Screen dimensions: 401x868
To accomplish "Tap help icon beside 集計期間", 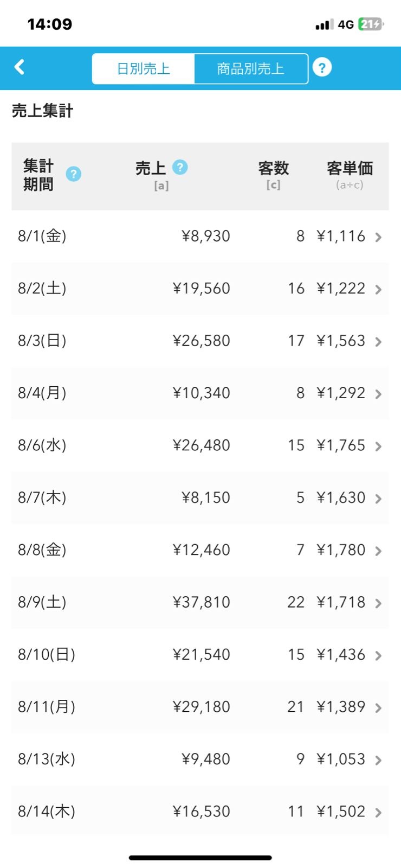I will point(74,174).
